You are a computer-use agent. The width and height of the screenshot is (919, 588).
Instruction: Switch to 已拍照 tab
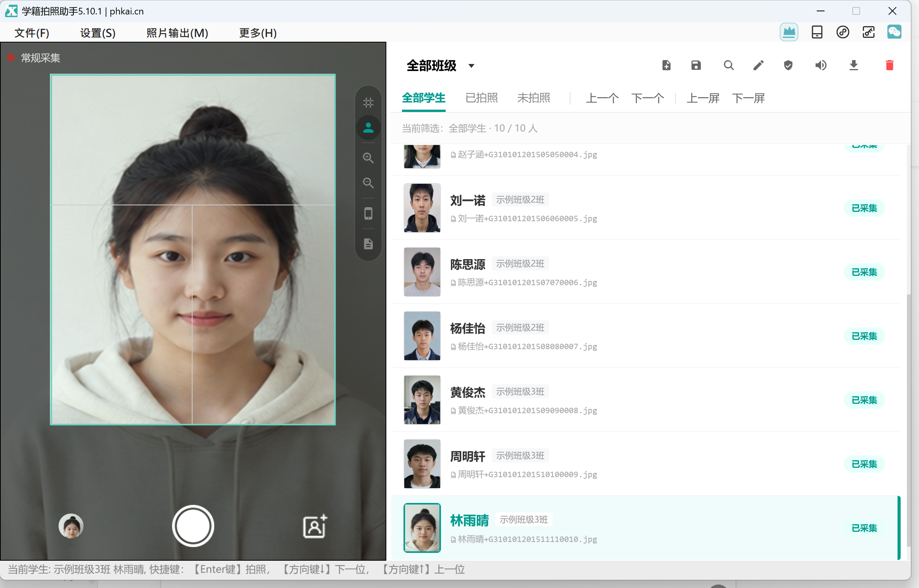pyautogui.click(x=482, y=98)
